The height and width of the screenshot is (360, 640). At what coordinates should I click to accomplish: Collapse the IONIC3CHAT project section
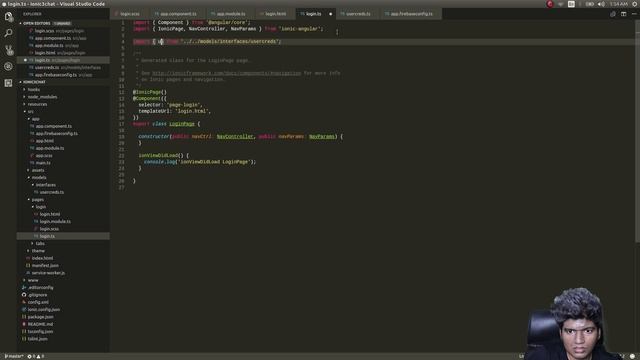click(x=34, y=82)
